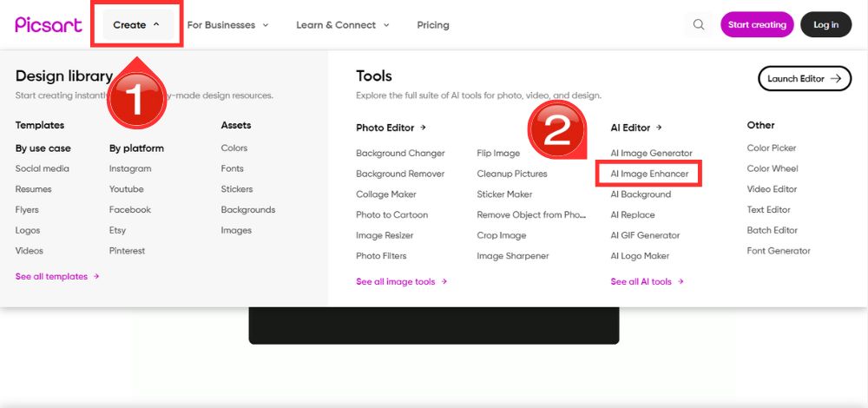Open the Crop Image tool
This screenshot has height=408, width=868.
(x=502, y=234)
